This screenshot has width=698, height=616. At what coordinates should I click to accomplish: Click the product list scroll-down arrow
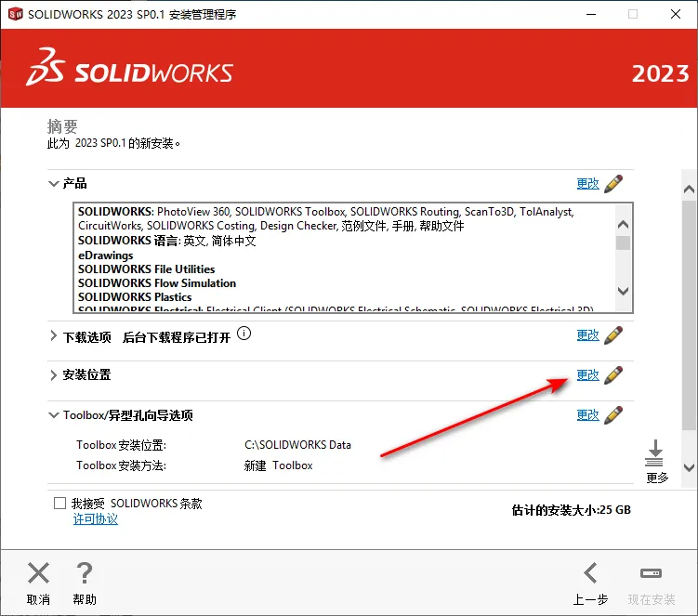tap(624, 291)
